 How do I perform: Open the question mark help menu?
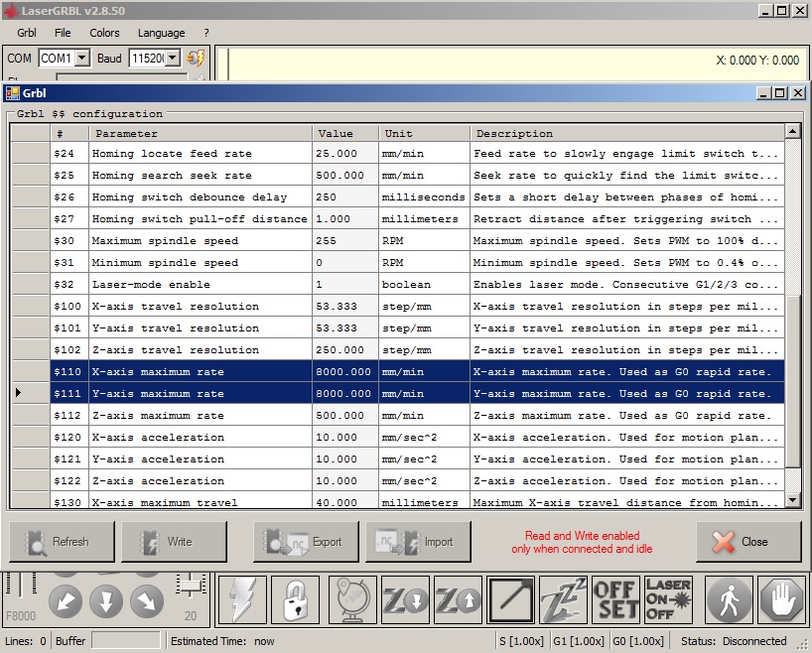click(206, 33)
